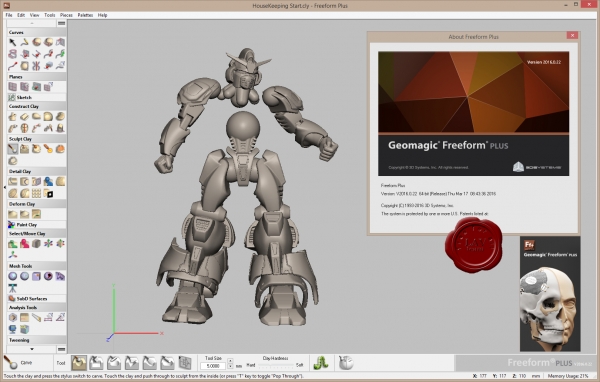Open the File menu

click(9, 15)
